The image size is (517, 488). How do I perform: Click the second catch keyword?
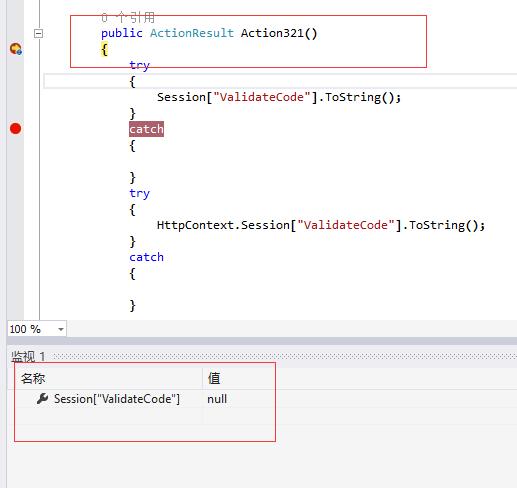coord(146,257)
